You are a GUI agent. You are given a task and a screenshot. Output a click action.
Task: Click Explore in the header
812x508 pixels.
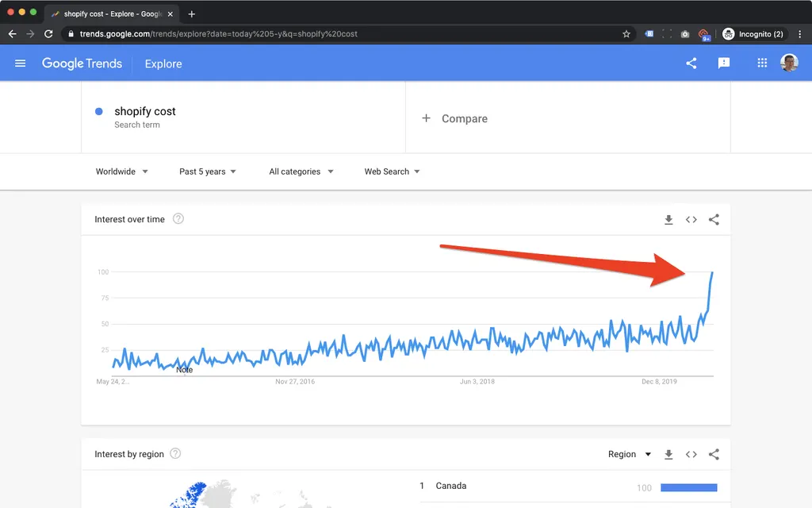163,63
